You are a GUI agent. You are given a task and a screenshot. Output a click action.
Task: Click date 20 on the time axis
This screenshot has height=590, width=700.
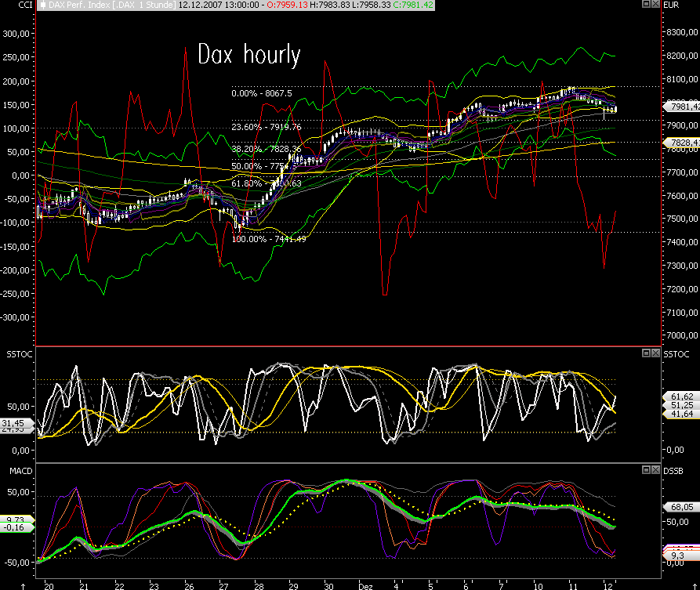tap(49, 586)
